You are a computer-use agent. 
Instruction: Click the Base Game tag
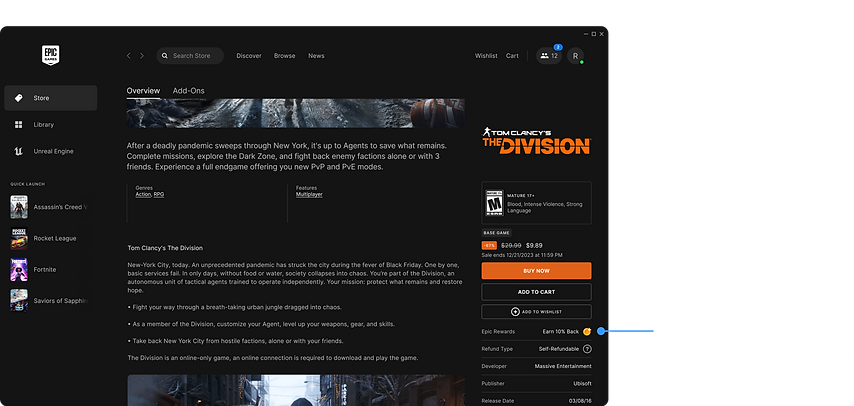coord(496,233)
